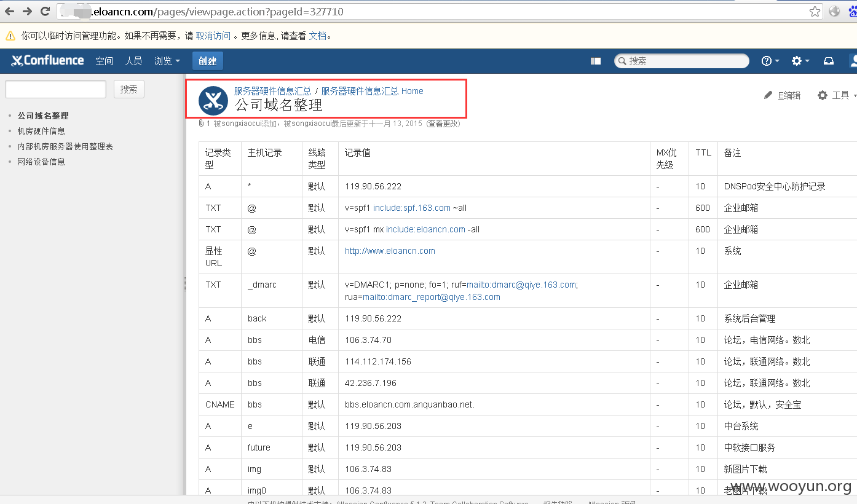Screen dimensions: 857x504
Task: Click the sidebar 搜索 button
Action: [129, 89]
